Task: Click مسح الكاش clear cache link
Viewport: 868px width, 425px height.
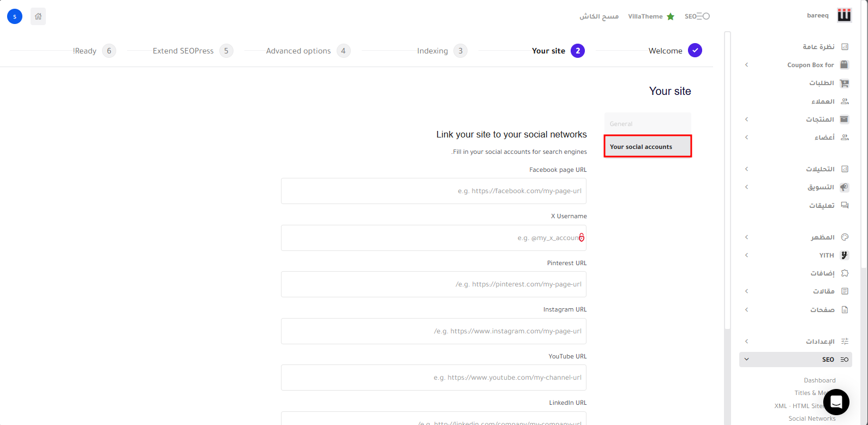Action: pos(598,16)
